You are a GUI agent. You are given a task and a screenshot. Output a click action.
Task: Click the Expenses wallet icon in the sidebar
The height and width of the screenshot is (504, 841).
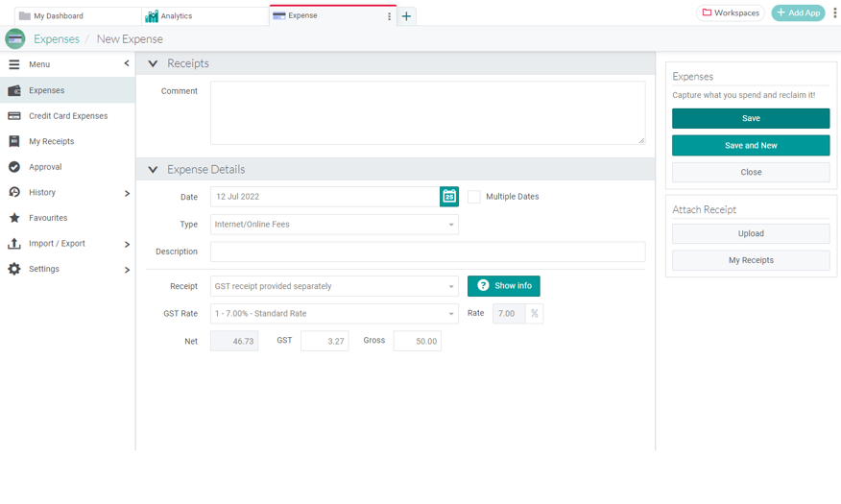point(14,90)
